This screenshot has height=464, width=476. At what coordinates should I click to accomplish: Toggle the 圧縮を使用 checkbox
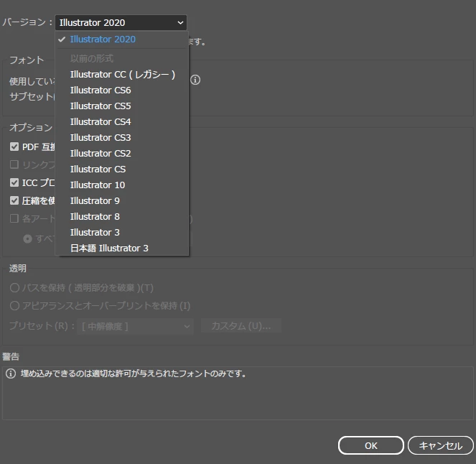pos(14,200)
